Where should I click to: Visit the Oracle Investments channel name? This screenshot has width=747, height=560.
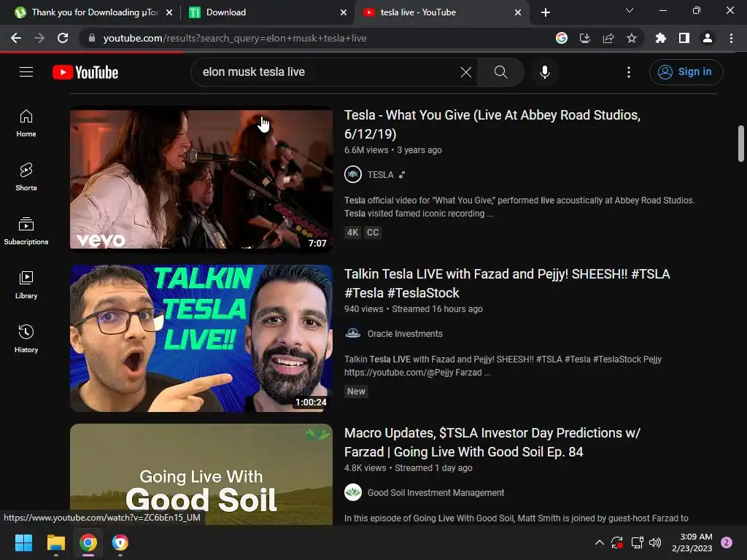pyautogui.click(x=405, y=334)
